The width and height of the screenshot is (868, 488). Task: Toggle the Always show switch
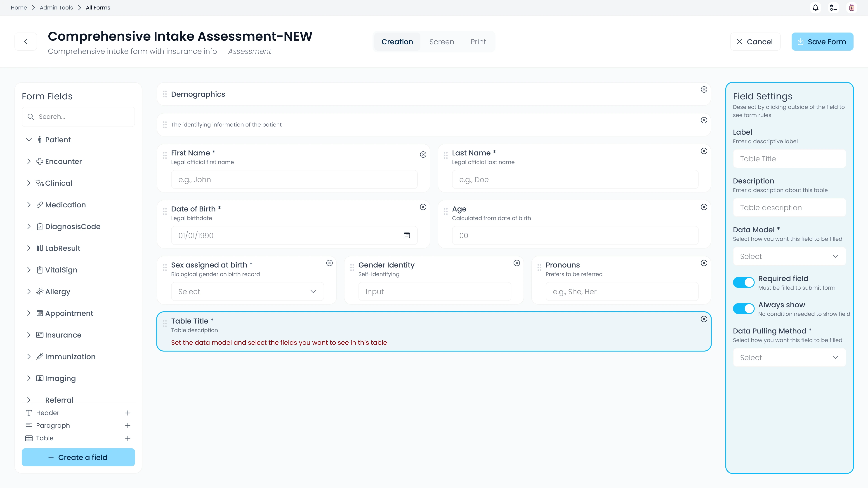tap(744, 309)
